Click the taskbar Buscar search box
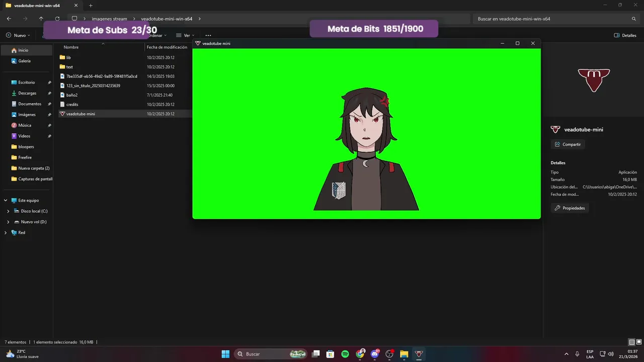This screenshot has width=644, height=362. pos(272,354)
